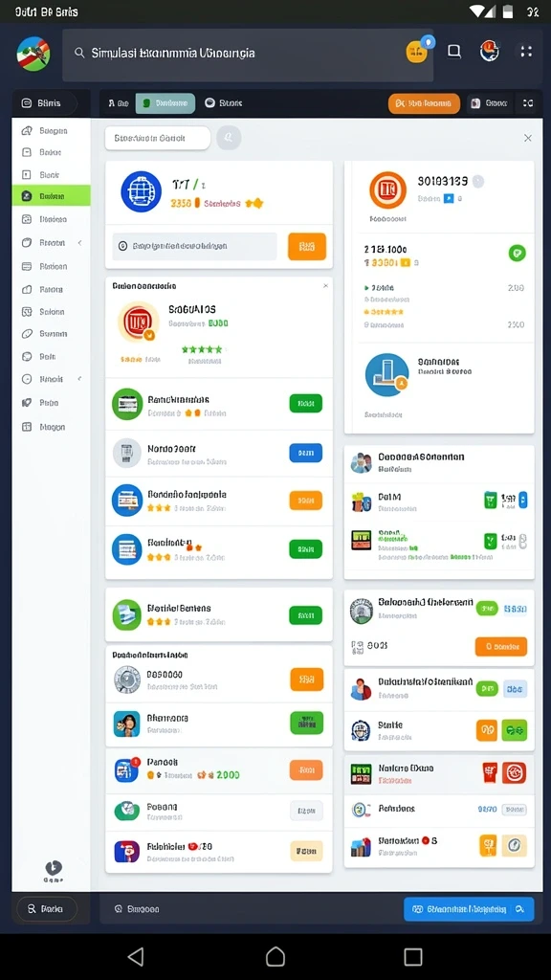Click the orange circular store icon in right card
This screenshot has height=980, width=551.
387,190
